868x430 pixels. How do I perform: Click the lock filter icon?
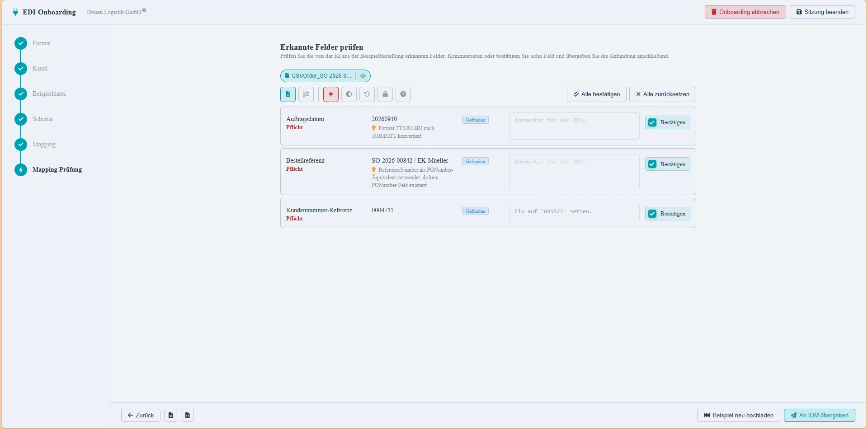click(385, 94)
